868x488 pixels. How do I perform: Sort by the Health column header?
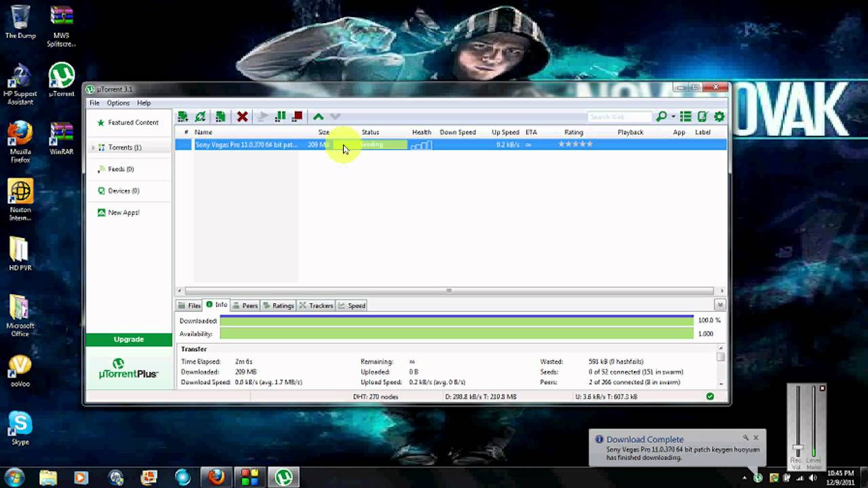421,132
